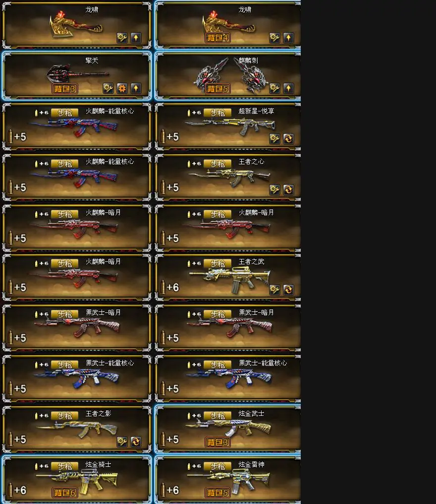The height and width of the screenshot is (504, 436).
Task: Click the swap icon on 王者之武 card
Action: point(288,290)
